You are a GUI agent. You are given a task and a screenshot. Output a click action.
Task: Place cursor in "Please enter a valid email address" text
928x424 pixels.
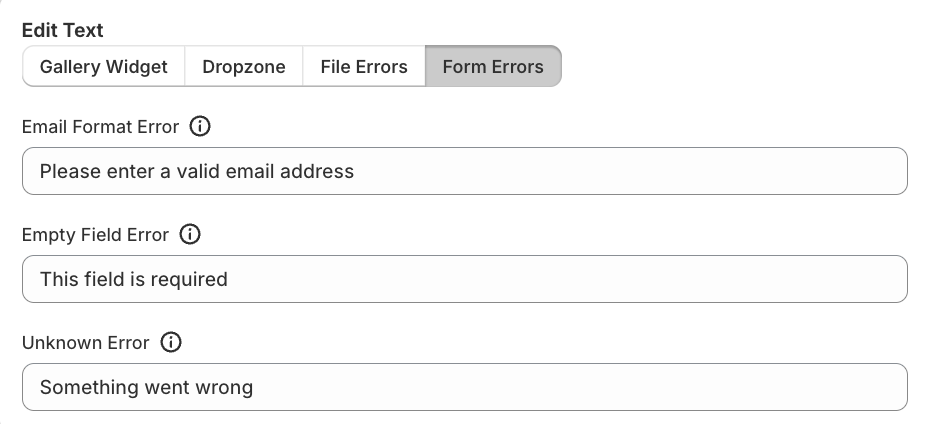pyautogui.click(x=197, y=171)
